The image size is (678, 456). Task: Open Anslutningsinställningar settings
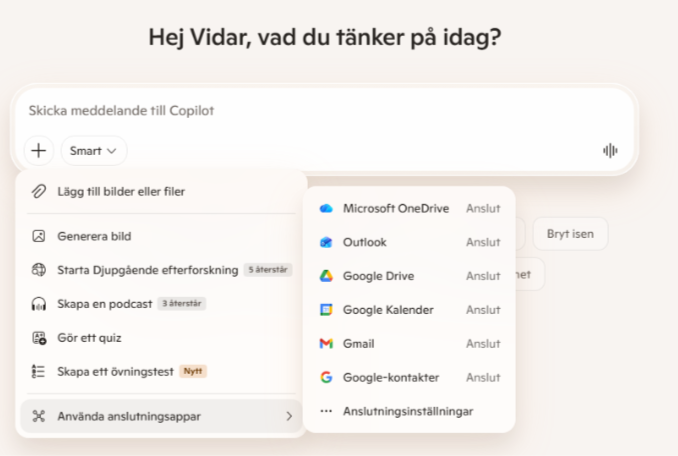pyautogui.click(x=407, y=411)
